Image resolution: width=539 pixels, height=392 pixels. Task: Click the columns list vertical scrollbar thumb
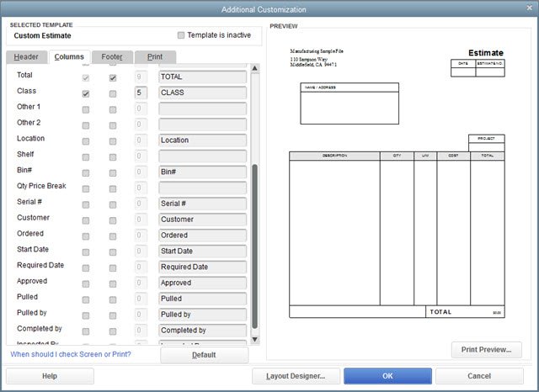tap(255, 244)
